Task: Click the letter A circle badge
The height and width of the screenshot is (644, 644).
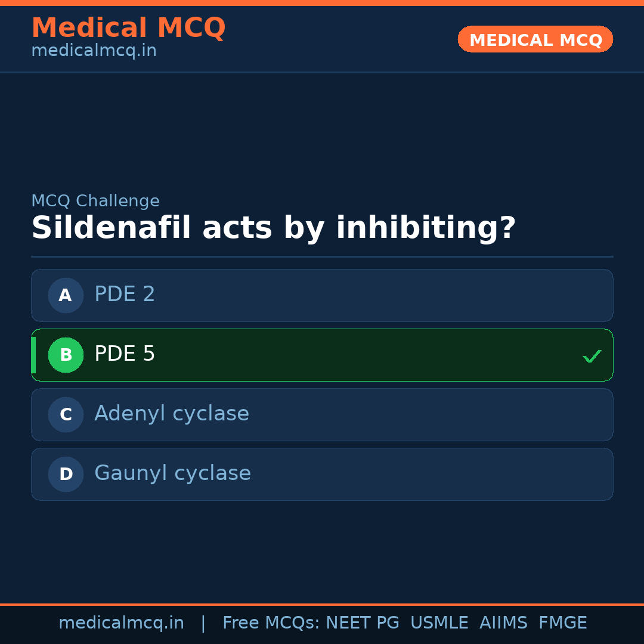Action: click(x=66, y=295)
